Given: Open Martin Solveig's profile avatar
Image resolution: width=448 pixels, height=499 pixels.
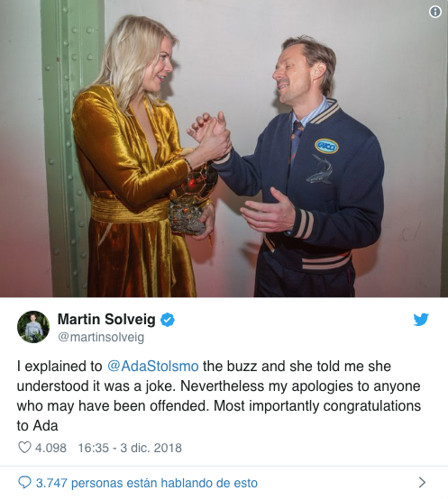Looking at the screenshot, I should (x=33, y=327).
